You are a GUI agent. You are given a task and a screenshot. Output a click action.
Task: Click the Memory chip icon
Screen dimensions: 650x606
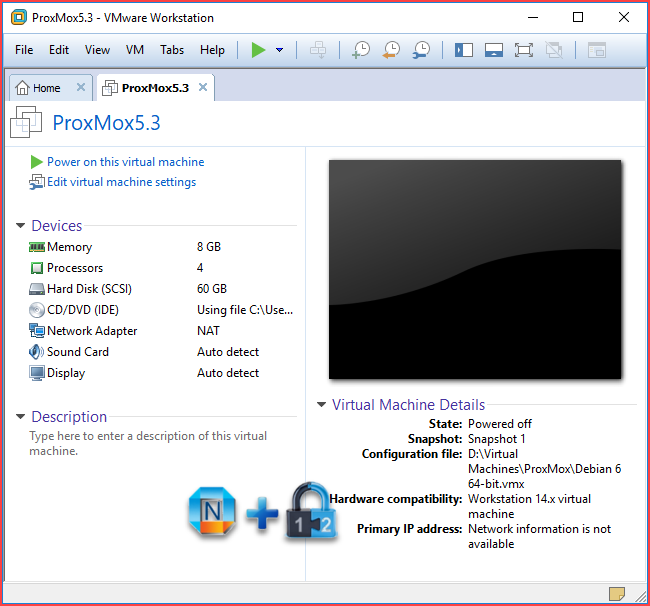[x=36, y=247]
